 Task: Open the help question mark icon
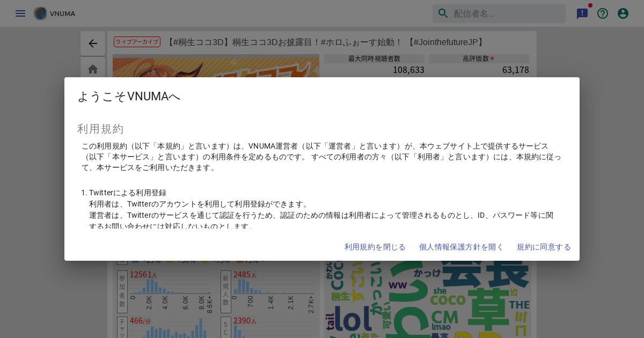click(603, 13)
